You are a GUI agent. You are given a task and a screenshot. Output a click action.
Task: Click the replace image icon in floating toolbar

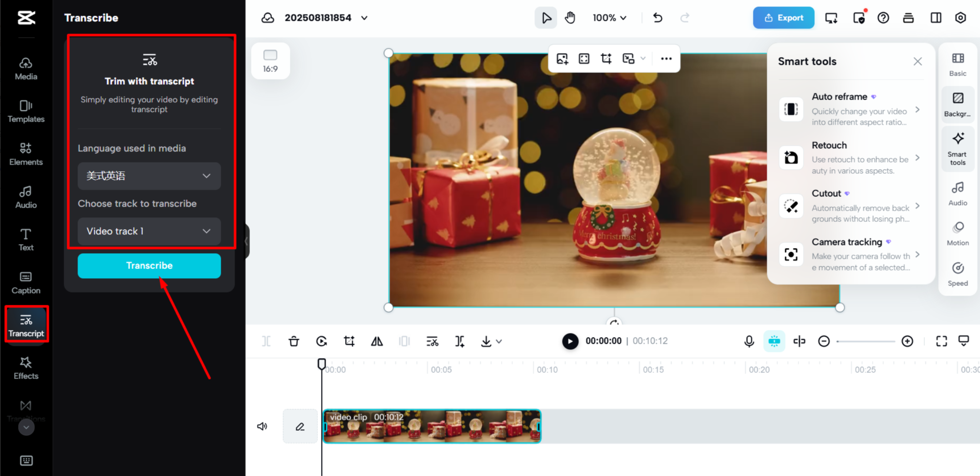tap(562, 59)
